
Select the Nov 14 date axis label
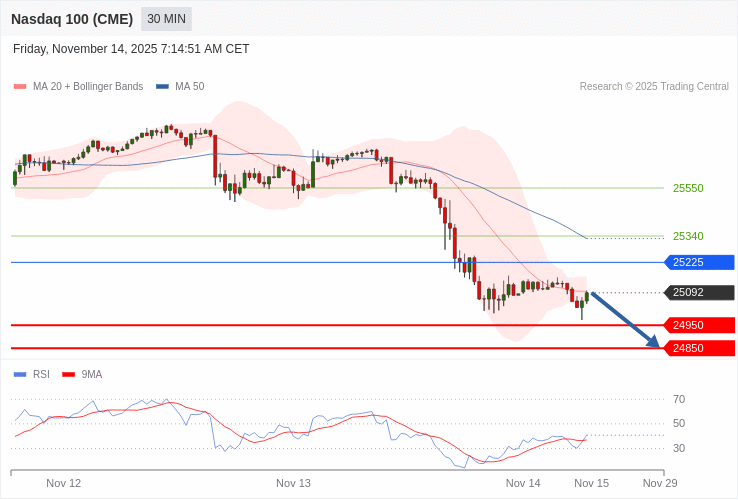click(x=523, y=483)
